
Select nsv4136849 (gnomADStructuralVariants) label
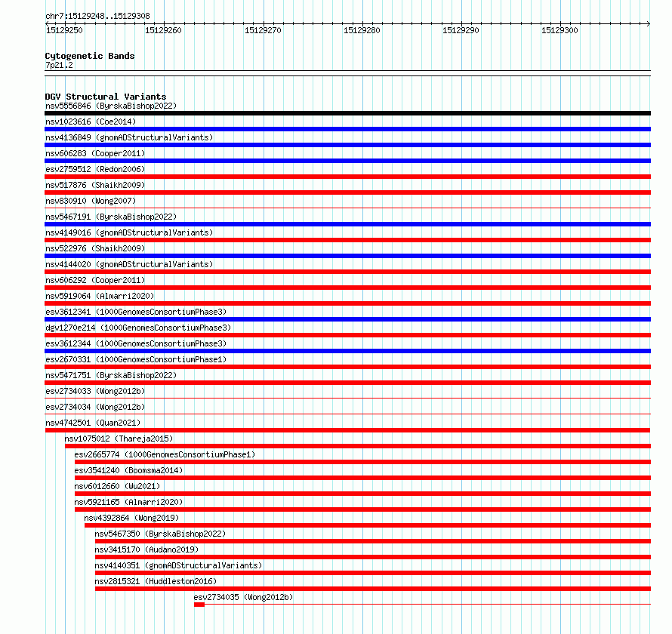click(x=129, y=137)
